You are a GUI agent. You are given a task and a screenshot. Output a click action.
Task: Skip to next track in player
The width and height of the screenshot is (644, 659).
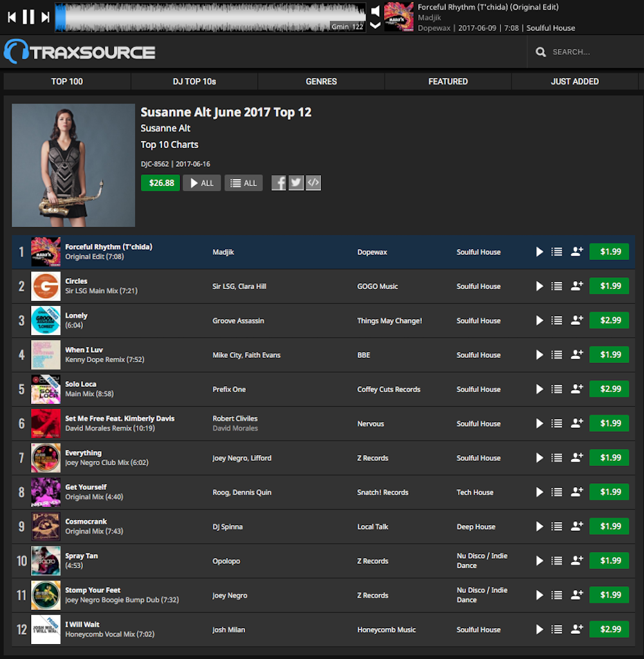(46, 17)
